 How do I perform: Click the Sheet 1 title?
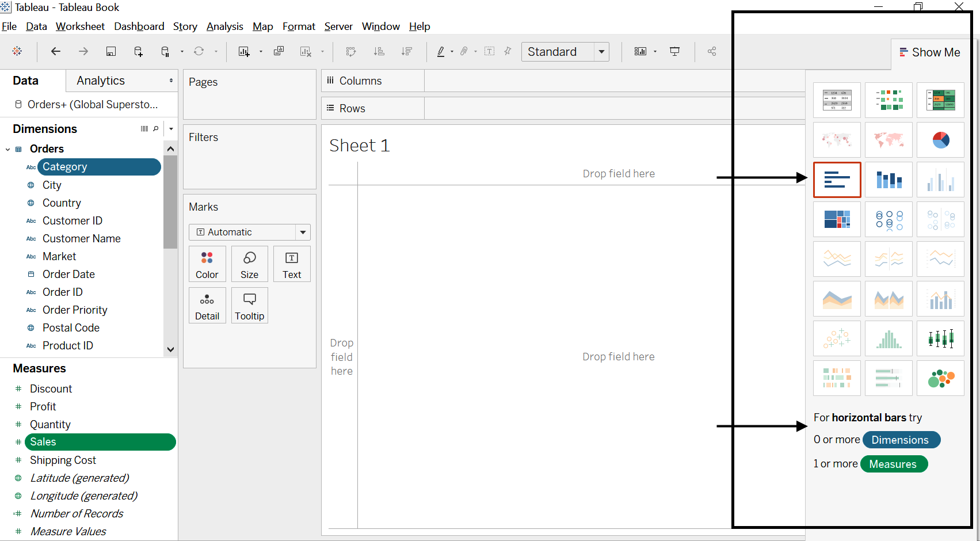360,146
